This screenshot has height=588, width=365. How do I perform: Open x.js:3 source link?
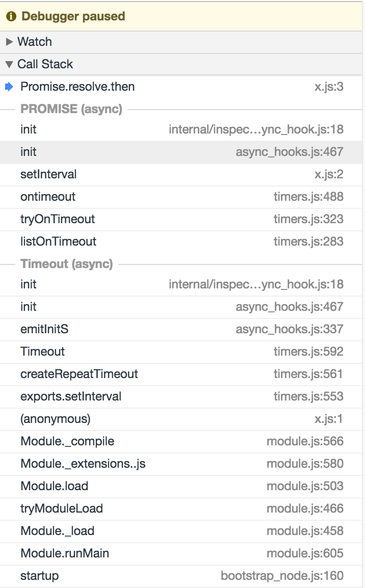329,87
